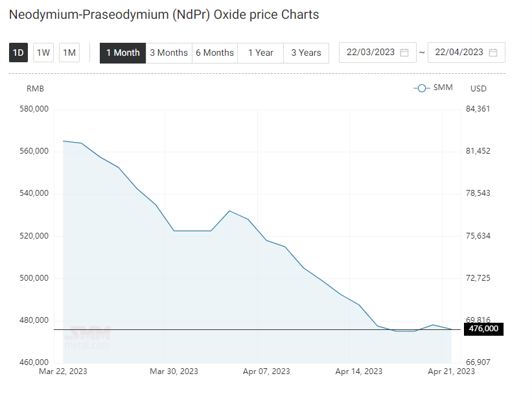
Task: Open calendar icon in start date field
Action: [x=404, y=53]
